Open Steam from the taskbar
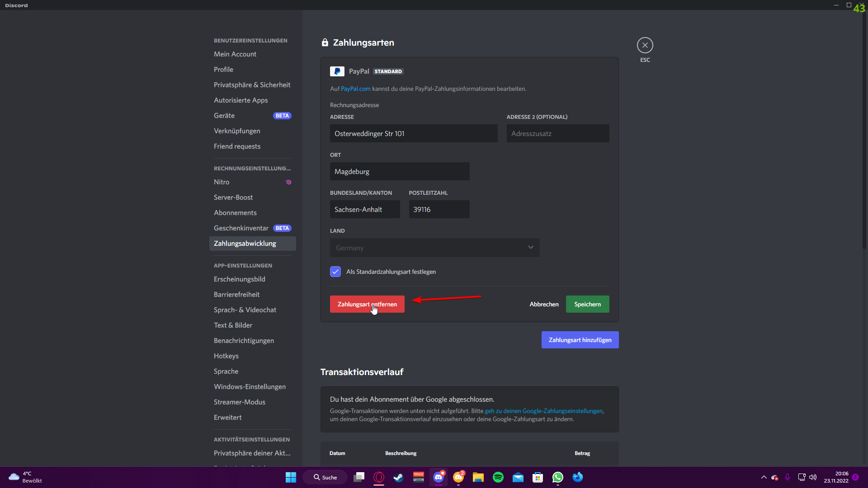Viewport: 868px width, 488px height. 398,477
